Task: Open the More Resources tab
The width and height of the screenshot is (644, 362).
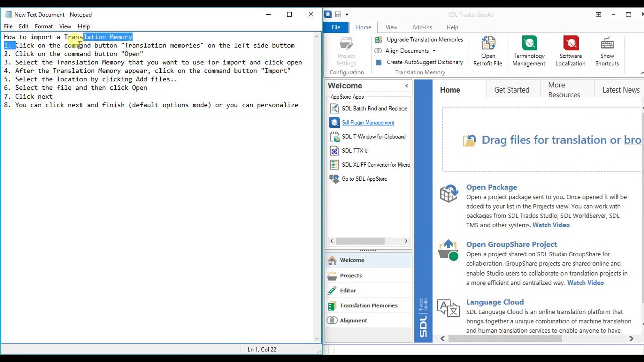Action: [x=564, y=89]
